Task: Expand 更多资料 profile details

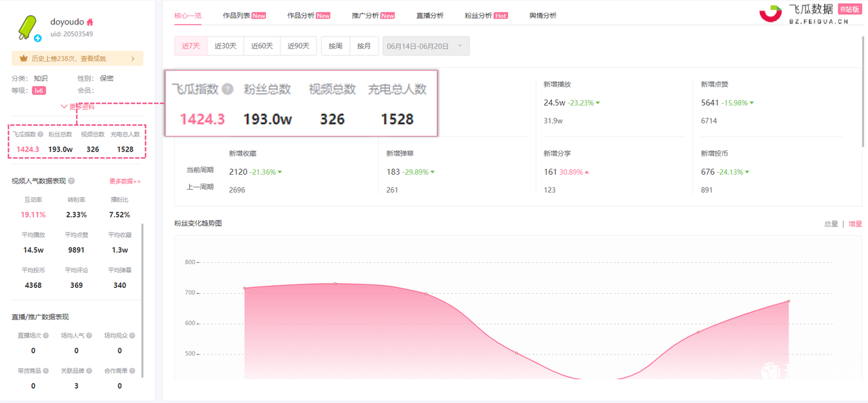Action: coord(77,106)
